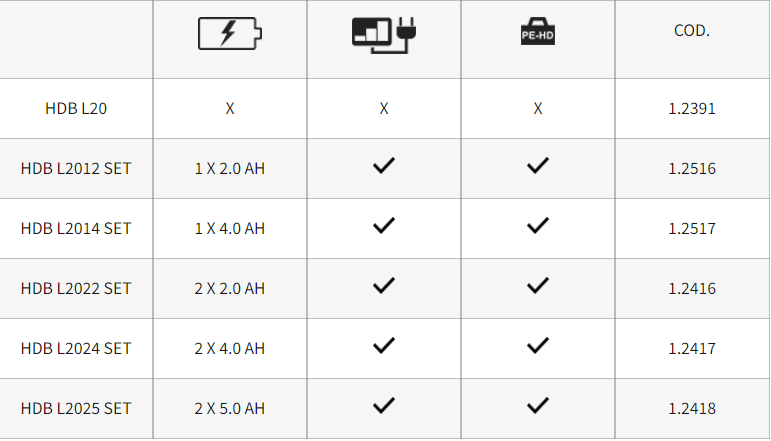The image size is (771, 441).
Task: Click product code 1.2516
Action: click(x=692, y=168)
